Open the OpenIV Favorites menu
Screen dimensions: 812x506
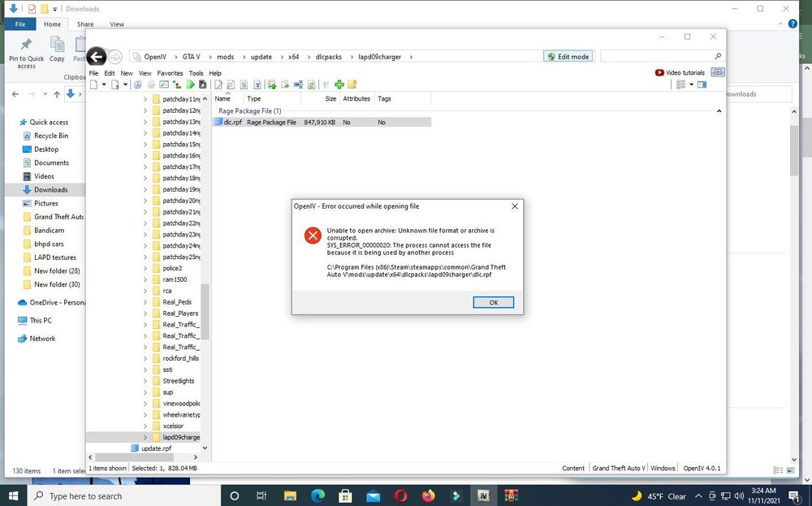[170, 73]
